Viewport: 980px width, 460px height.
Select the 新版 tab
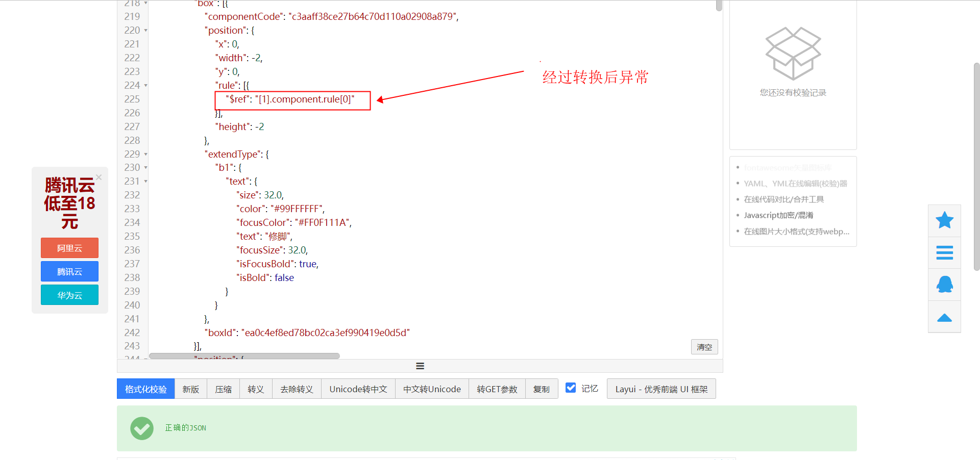190,388
